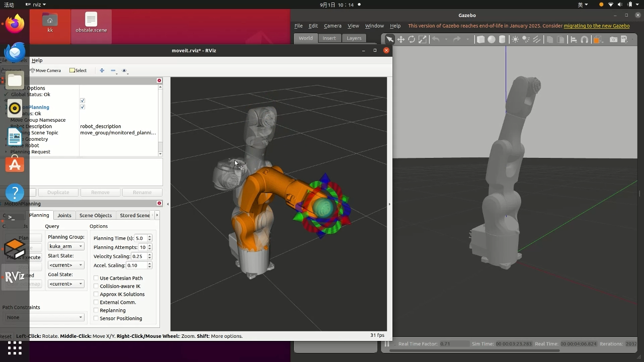644x362 pixels.
Task: Click RViz eye view icon in toolbar
Action: 124,70
